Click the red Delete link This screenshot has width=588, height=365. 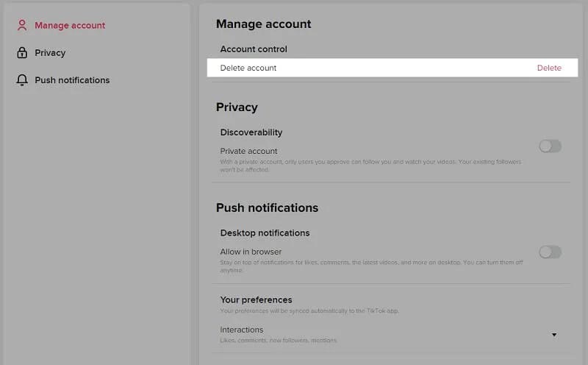coord(549,68)
